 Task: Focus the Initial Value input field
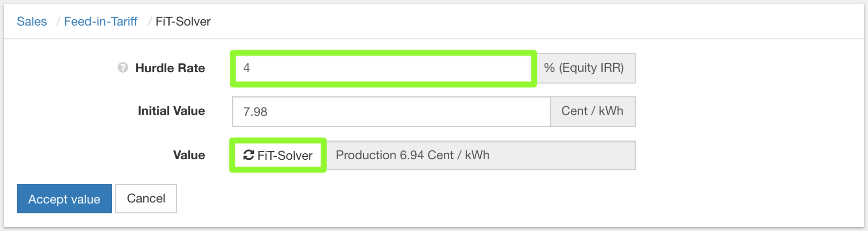click(391, 112)
